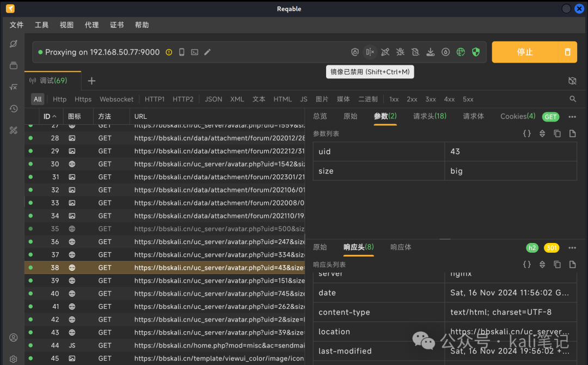Screen dimensions: 588x365
Task: Open the collections icon in left sidebar
Action: (14, 65)
